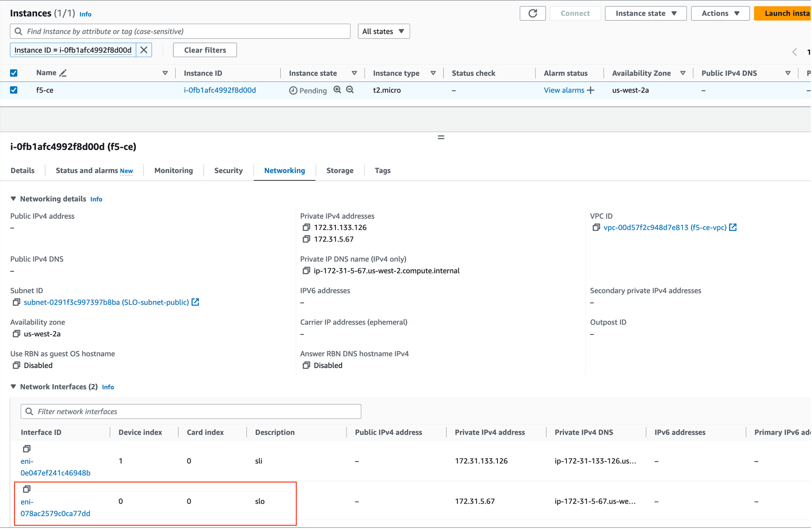Click the Clear filters button
This screenshot has width=812, height=530.
pyautogui.click(x=205, y=50)
